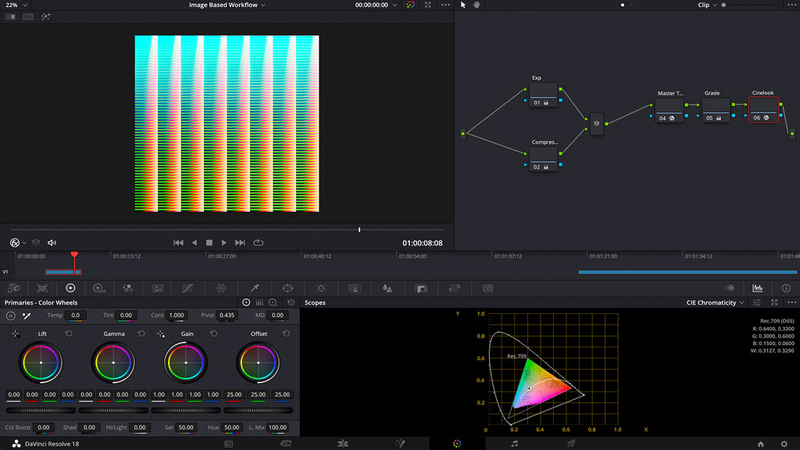Switch to the Color page tab
The image size is (800, 450).
tap(457, 442)
